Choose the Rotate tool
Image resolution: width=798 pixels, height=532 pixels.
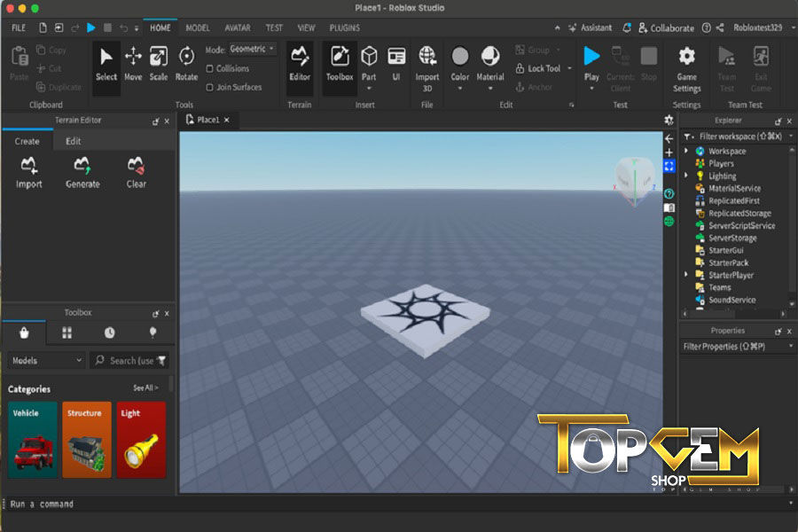coord(186,63)
